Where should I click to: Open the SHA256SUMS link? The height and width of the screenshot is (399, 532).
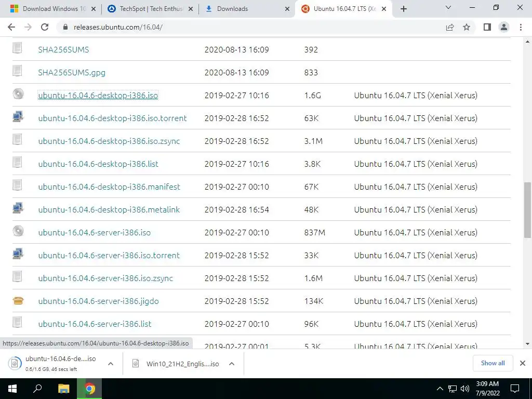click(63, 49)
